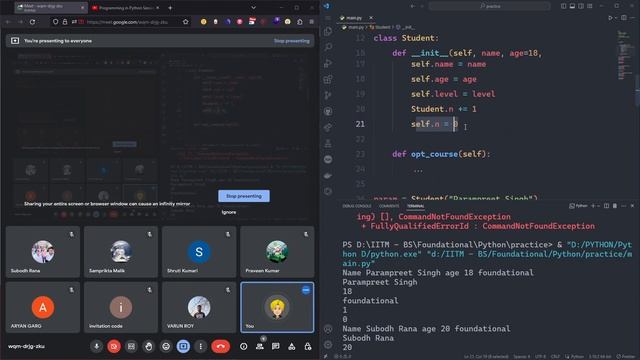
Task: Open host controls lock icon
Action: click(308, 347)
